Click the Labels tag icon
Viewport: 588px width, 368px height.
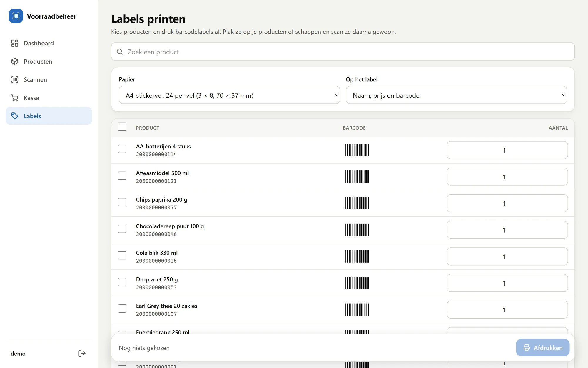[x=15, y=116]
